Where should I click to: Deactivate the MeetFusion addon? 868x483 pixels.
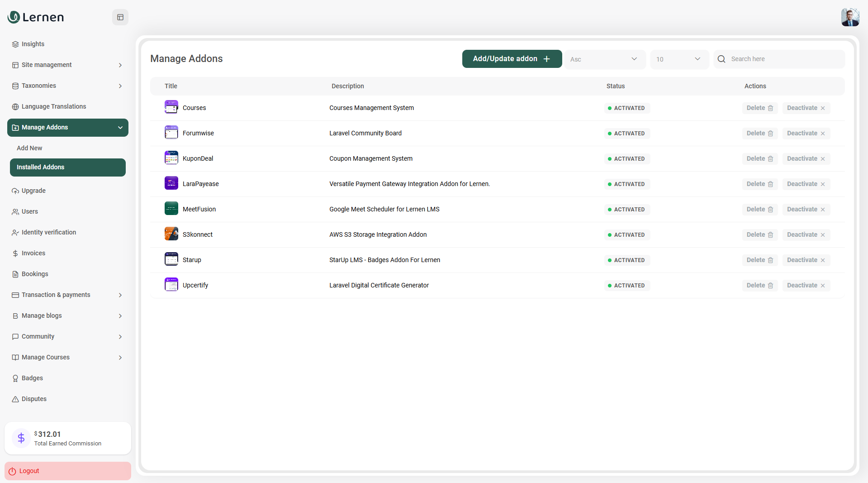click(x=806, y=209)
